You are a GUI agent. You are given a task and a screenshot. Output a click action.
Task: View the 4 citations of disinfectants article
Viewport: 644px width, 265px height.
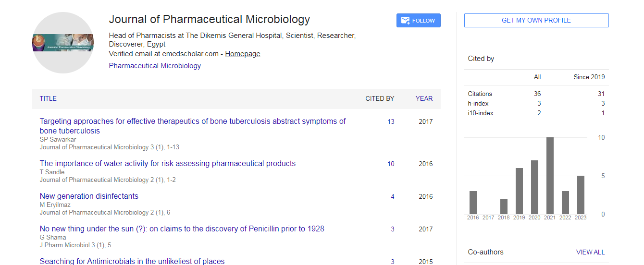tap(392, 197)
